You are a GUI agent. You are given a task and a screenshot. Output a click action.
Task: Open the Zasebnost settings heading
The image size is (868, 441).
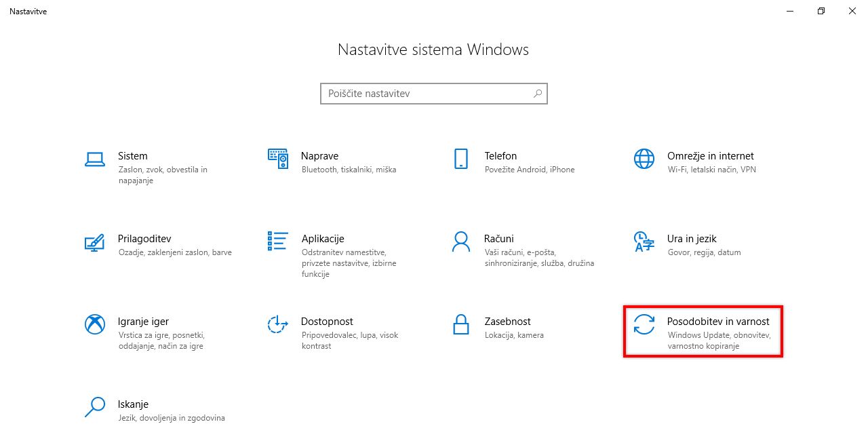(x=507, y=322)
